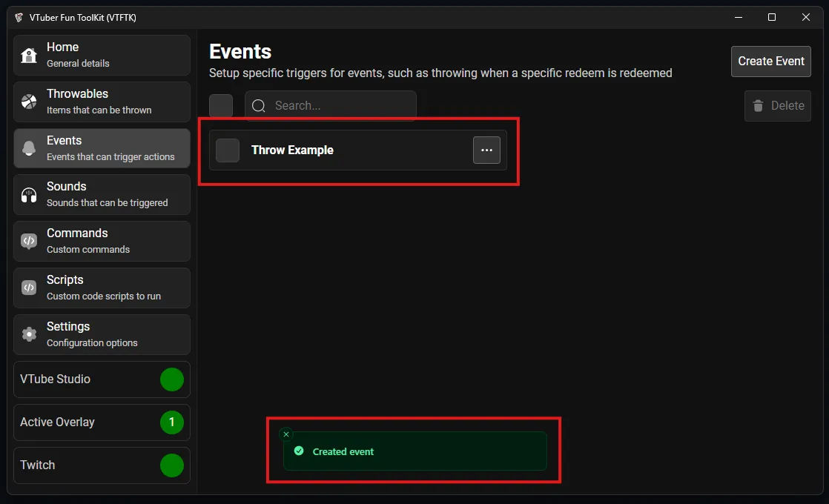Dismiss the Created event notification
Viewport: 829px width, 504px height.
click(x=286, y=434)
